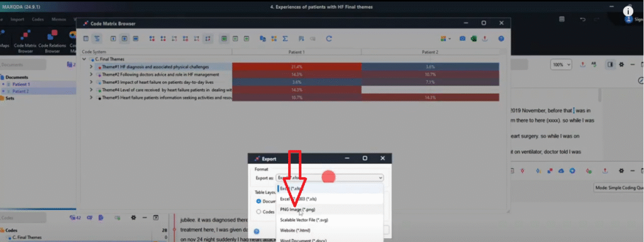Toggle the green square display mode icon
Screen dimensions: 644x242
click(224, 38)
